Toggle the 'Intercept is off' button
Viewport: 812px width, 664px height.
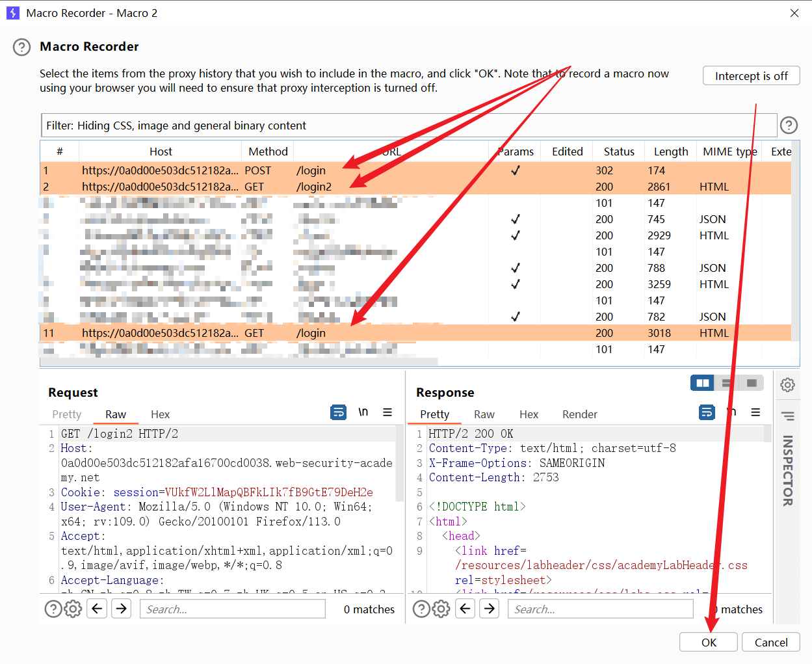point(751,76)
